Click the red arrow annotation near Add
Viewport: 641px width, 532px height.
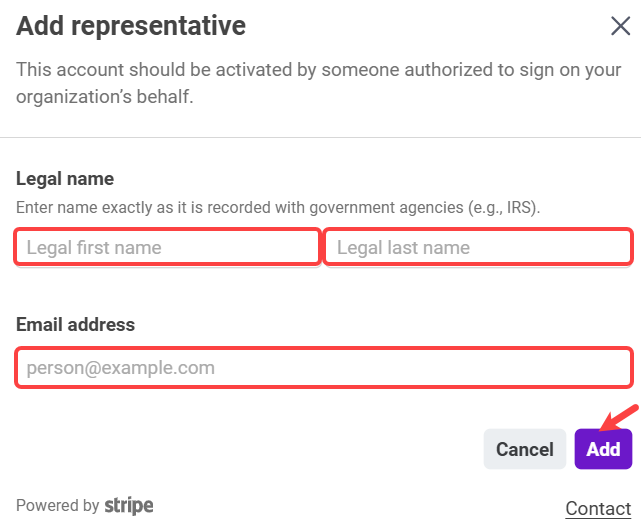click(x=620, y=417)
